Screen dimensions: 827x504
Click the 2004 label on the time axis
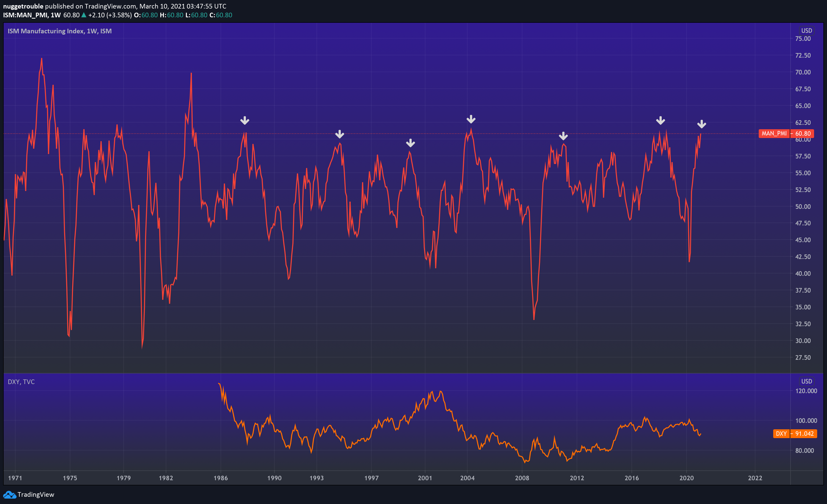point(467,478)
